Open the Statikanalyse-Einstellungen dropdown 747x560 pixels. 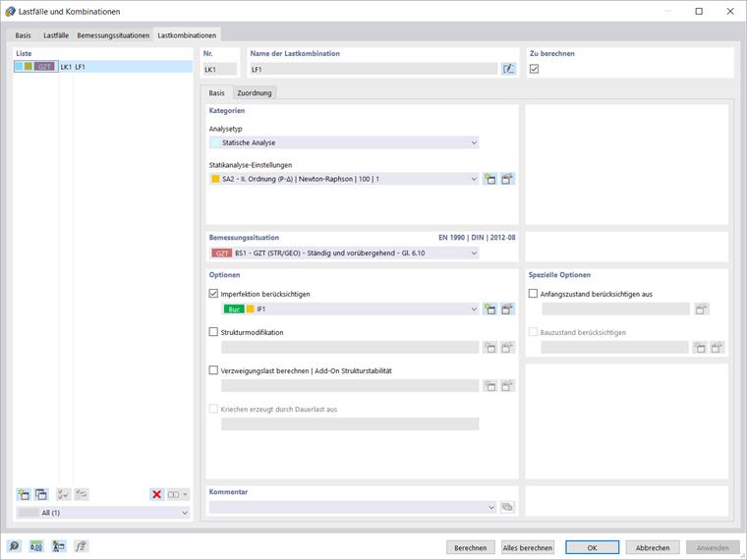coord(344,179)
